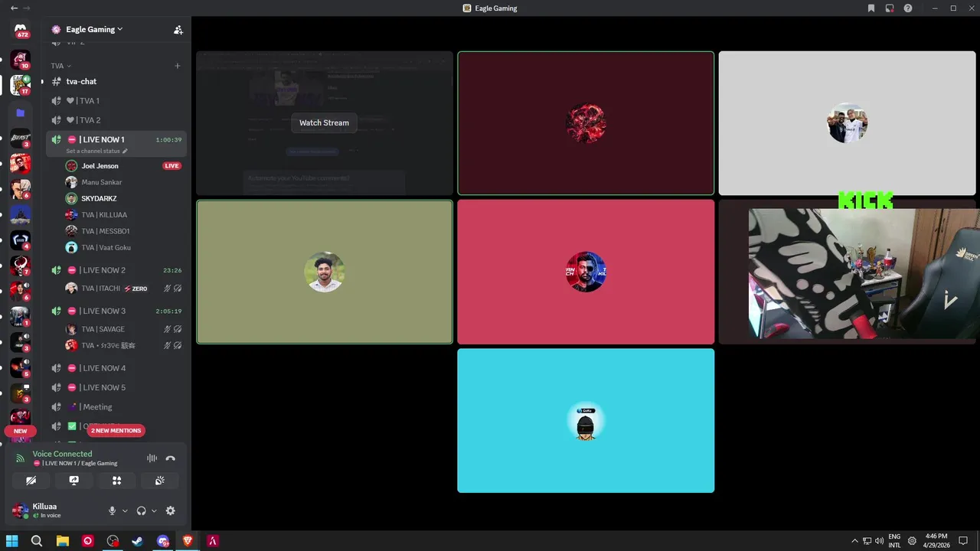Viewport: 980px width, 551px height.
Task: Select TVA | SAVAGE in LIVE NOW 3
Action: pyautogui.click(x=122, y=329)
